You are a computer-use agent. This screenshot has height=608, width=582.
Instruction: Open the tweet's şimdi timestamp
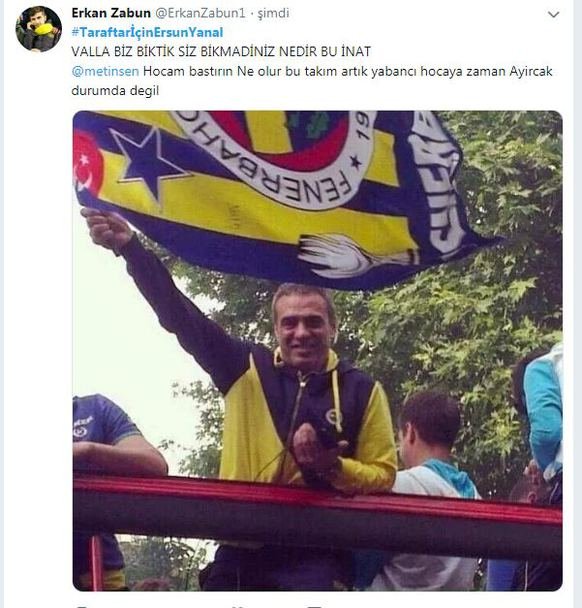point(273,13)
